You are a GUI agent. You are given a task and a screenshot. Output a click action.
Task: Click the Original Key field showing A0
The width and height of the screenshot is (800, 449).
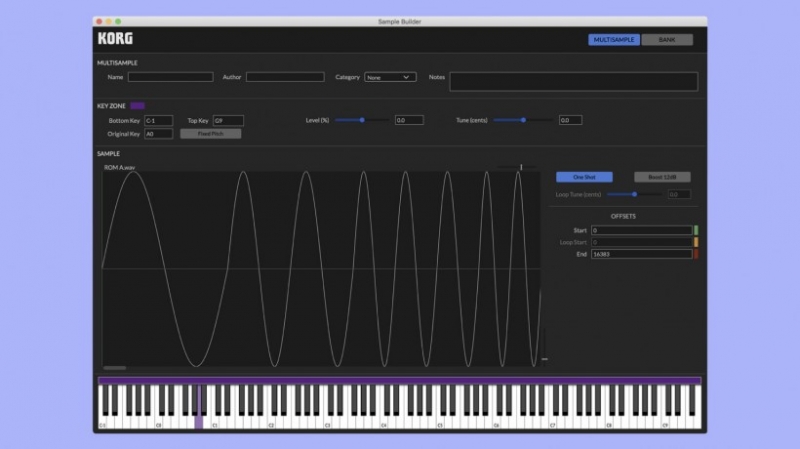pos(159,134)
